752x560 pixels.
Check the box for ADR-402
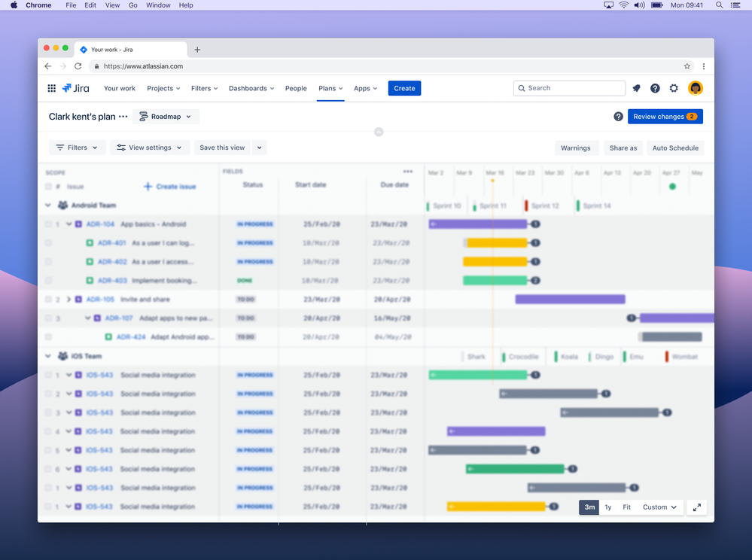click(48, 262)
